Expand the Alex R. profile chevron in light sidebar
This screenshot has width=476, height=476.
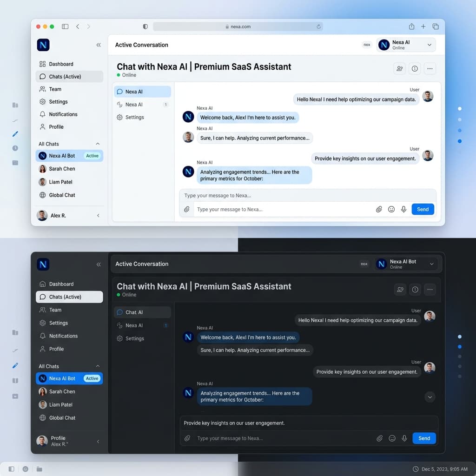98,216
